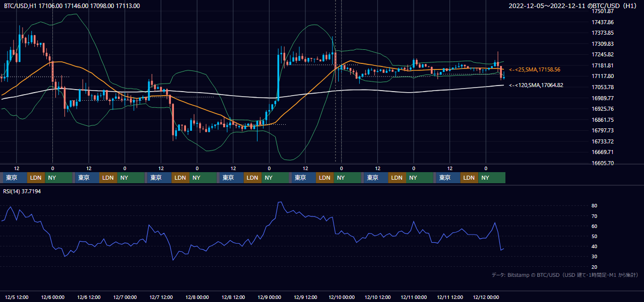644x302 pixels.
Task: Click the RSI scale value 50
Action: click(x=595, y=236)
